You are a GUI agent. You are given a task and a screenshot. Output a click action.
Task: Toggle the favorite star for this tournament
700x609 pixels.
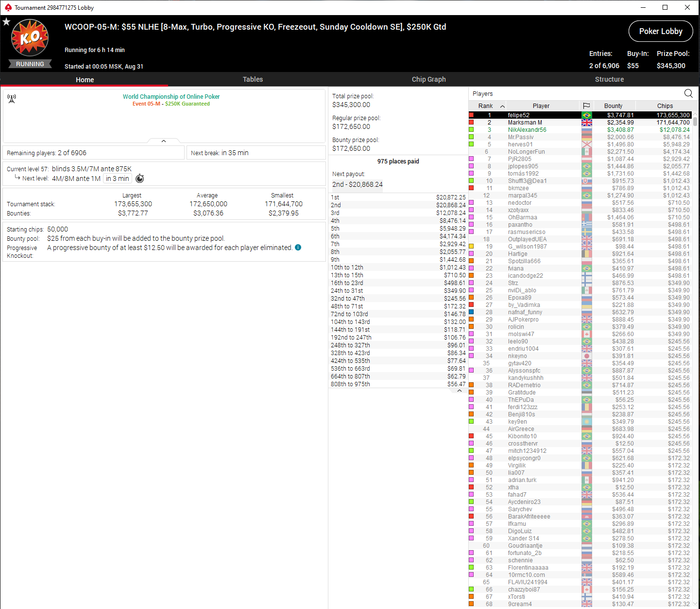point(6,21)
